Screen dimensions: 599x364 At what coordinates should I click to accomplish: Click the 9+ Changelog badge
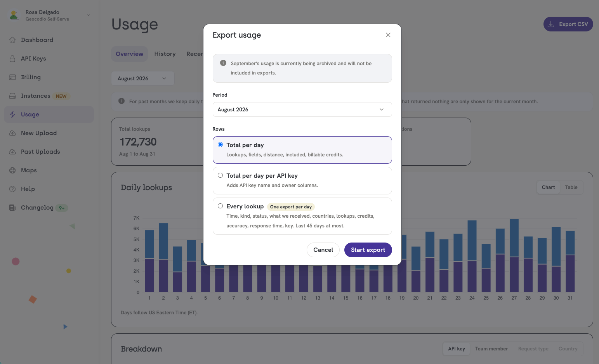tap(62, 208)
